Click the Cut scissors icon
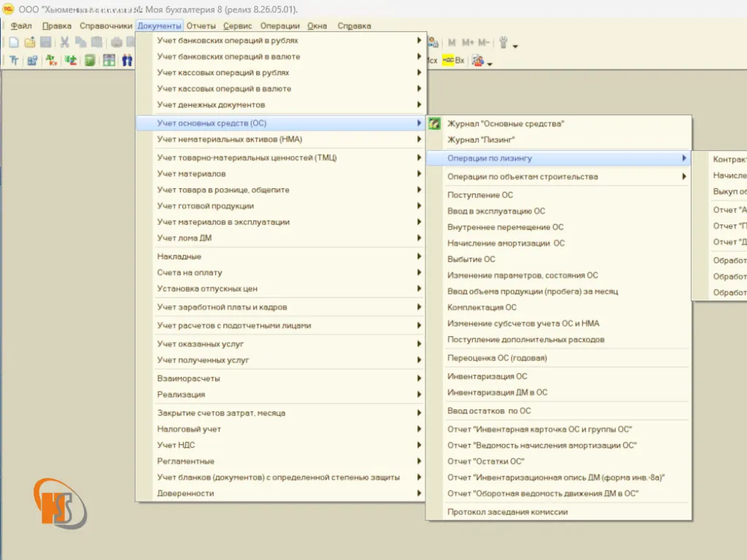The width and height of the screenshot is (747, 560). tap(65, 42)
